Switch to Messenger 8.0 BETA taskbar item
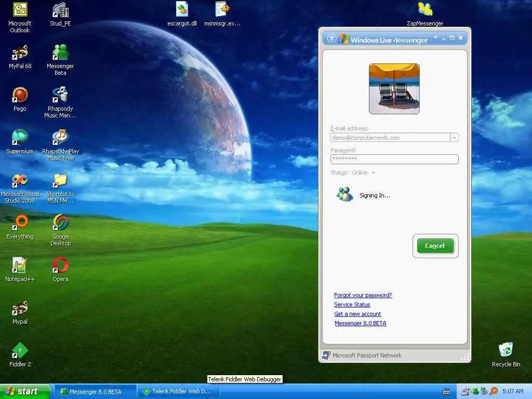The image size is (532, 399). point(96,392)
